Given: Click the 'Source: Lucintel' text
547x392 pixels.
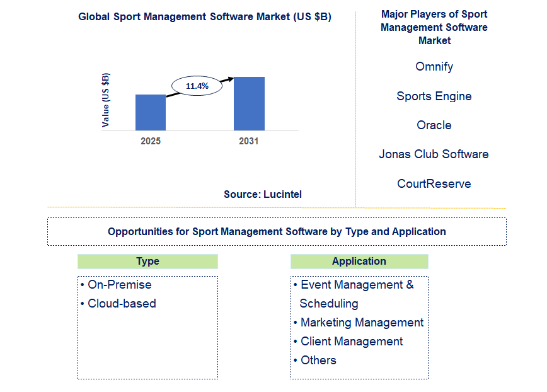Looking at the screenshot, I should [x=263, y=194].
